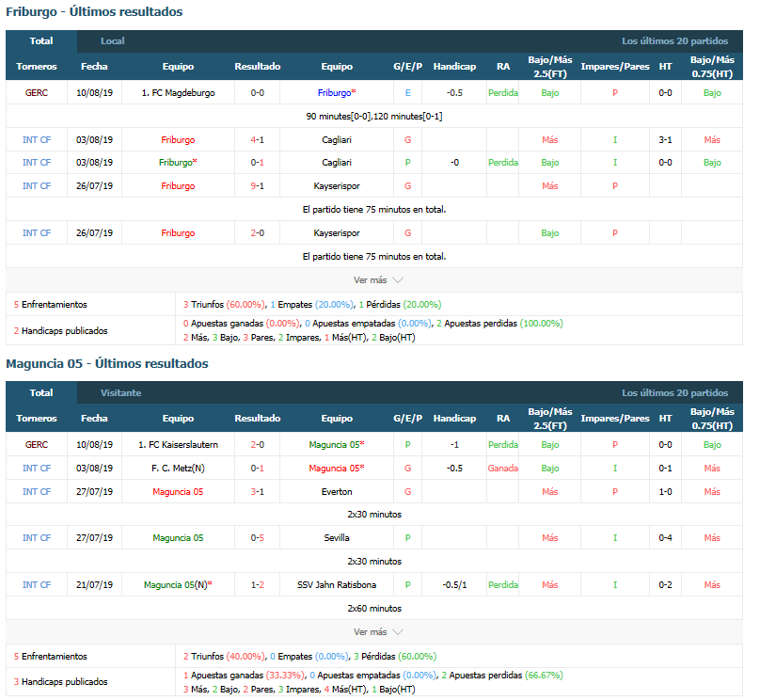Open the 1-2 result against Jahn Ratisbona
The image size is (760, 700).
[x=258, y=584]
